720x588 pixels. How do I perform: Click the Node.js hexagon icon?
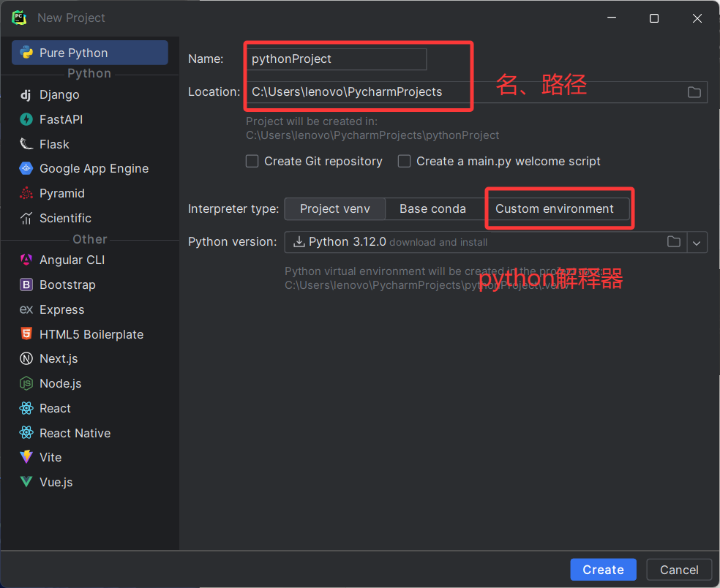tap(26, 383)
